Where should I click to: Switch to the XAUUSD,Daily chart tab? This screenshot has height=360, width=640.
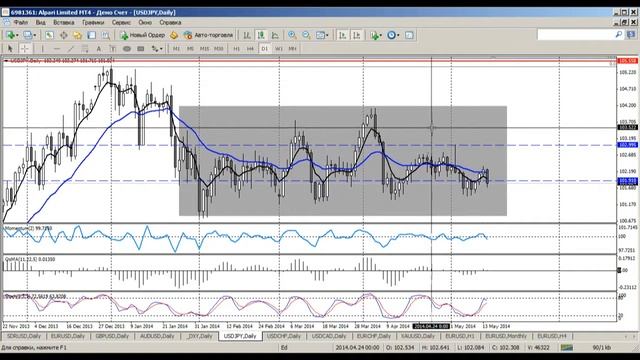(417, 336)
